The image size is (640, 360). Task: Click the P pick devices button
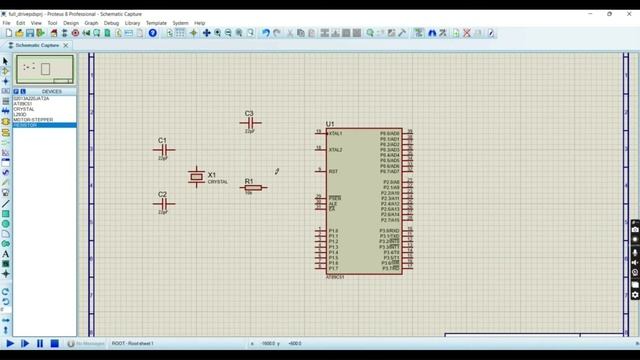coord(16,91)
